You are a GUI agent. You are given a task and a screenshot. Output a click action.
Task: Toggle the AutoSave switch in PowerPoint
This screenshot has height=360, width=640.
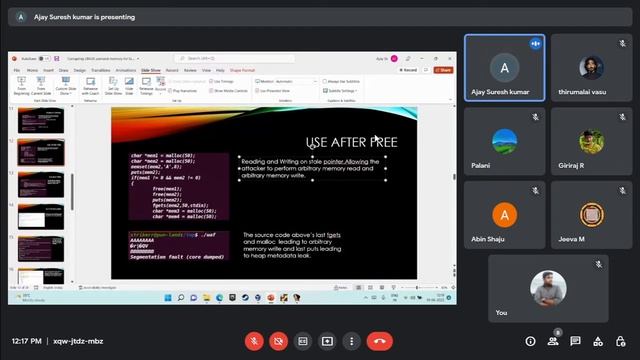pyautogui.click(x=44, y=59)
